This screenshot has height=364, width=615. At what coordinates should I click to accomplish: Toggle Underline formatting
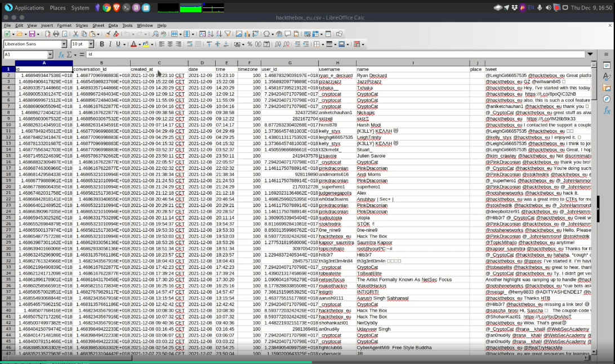(118, 44)
